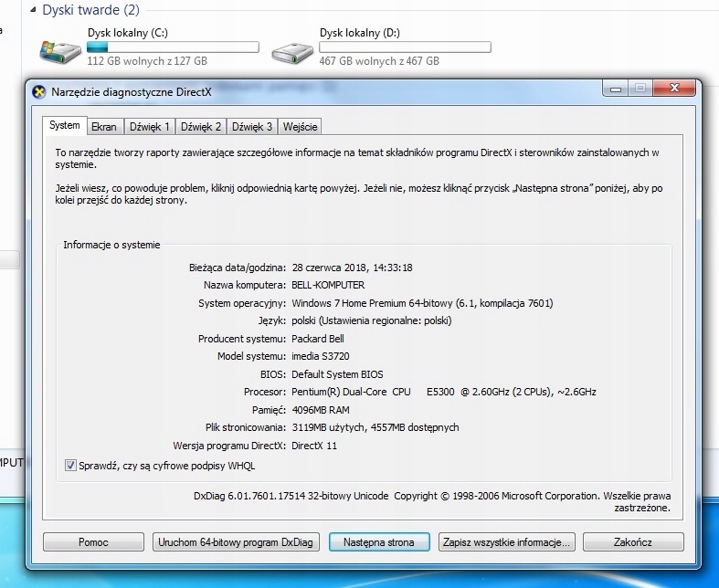This screenshot has height=588, width=719.
Task: Switch to the Wejście tab
Action: 300,127
